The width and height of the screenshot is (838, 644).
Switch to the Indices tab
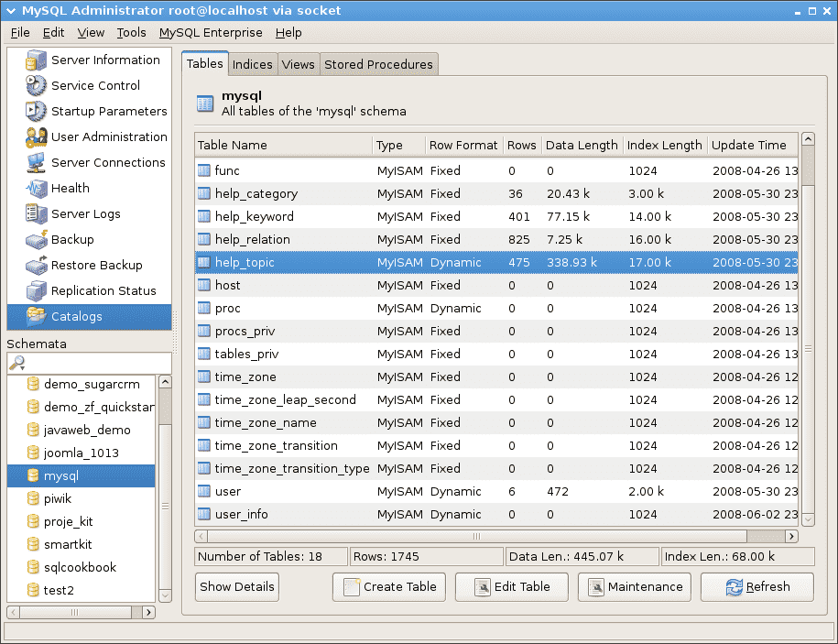coord(252,64)
